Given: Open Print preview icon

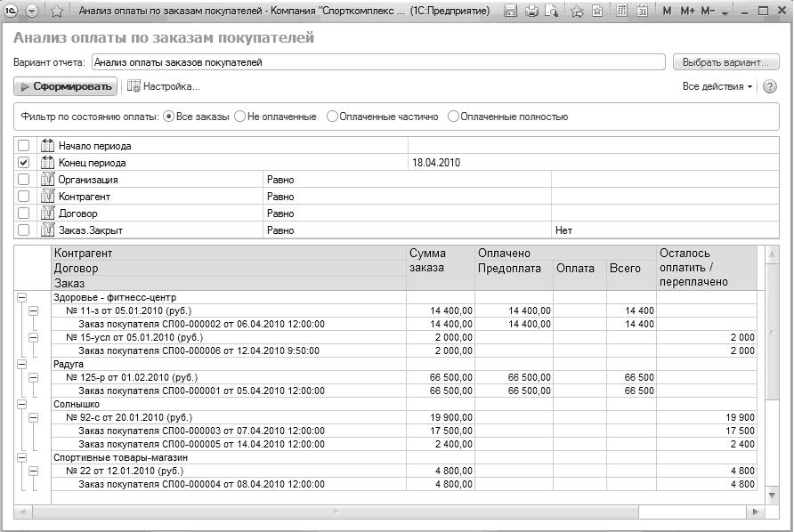Looking at the screenshot, I should click(x=552, y=11).
